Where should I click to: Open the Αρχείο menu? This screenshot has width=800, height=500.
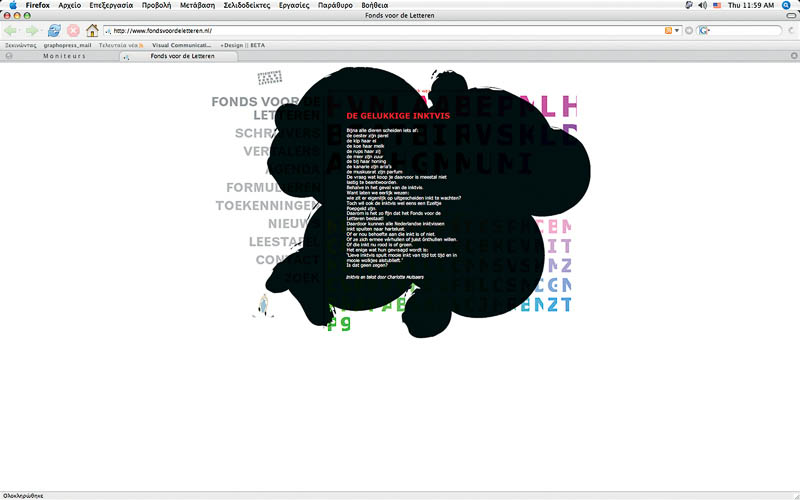[x=70, y=5]
